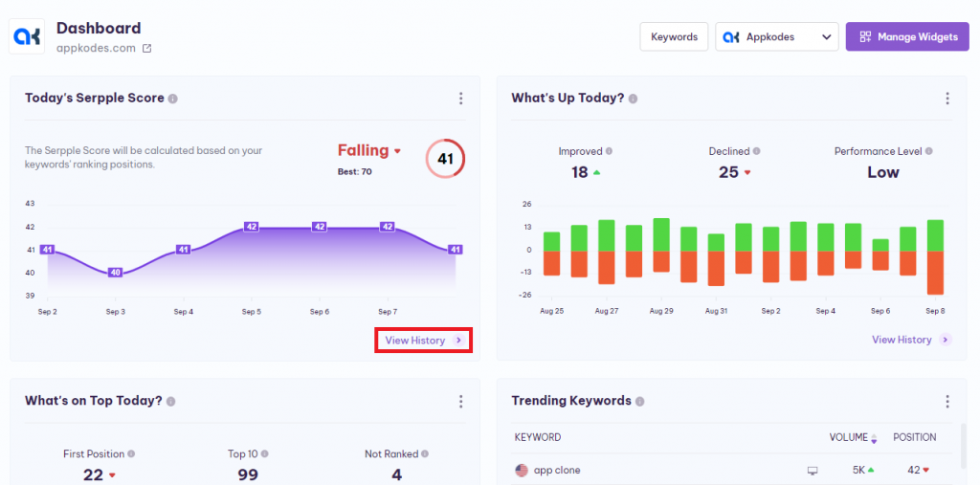This screenshot has width=980, height=485.
Task: Click the circular 41 score gauge
Action: tap(445, 159)
